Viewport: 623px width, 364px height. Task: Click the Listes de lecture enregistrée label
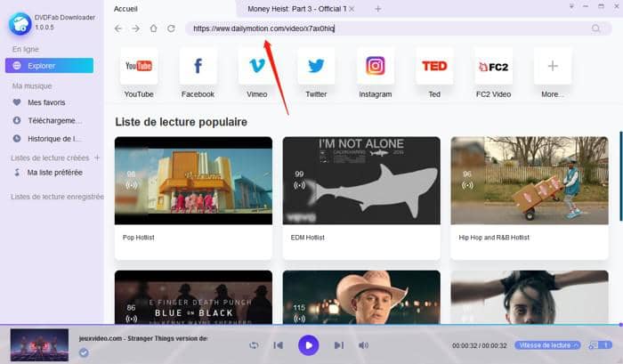[57, 197]
